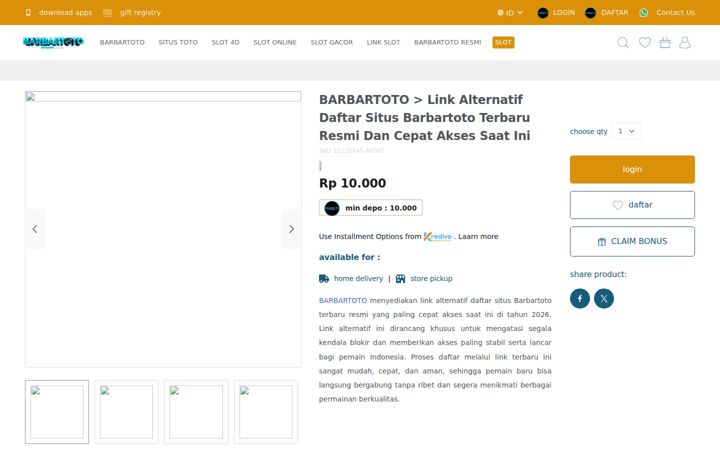Click the WhatsApp Contact Us icon

644,13
